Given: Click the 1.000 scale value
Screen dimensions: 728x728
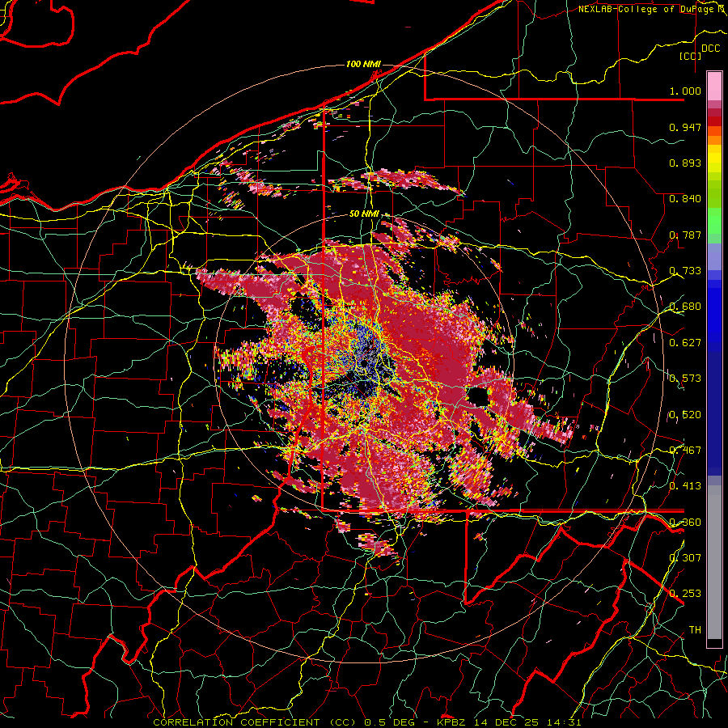Looking at the screenshot, I should tap(685, 91).
